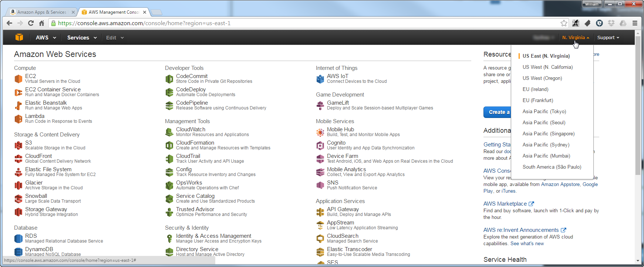Select South America (São Paulo) region
Image resolution: width=644 pixels, height=267 pixels.
click(552, 167)
